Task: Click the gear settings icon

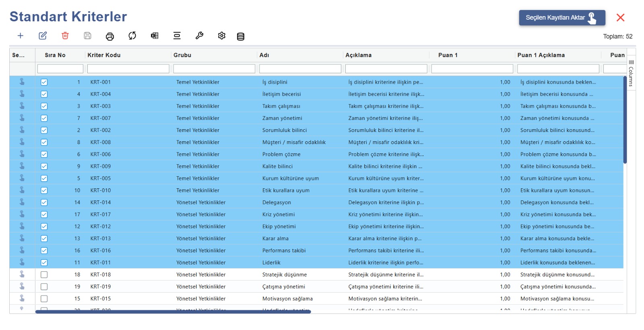Action: (222, 36)
